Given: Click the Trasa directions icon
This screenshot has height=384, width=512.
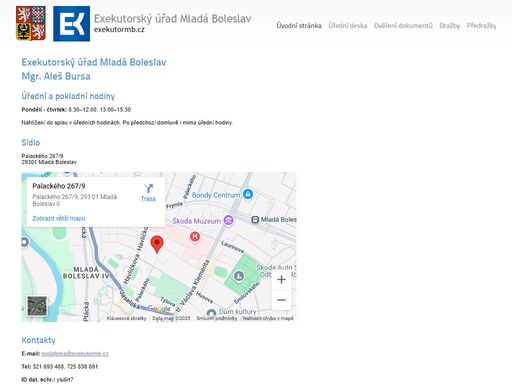Looking at the screenshot, I should [x=148, y=189].
